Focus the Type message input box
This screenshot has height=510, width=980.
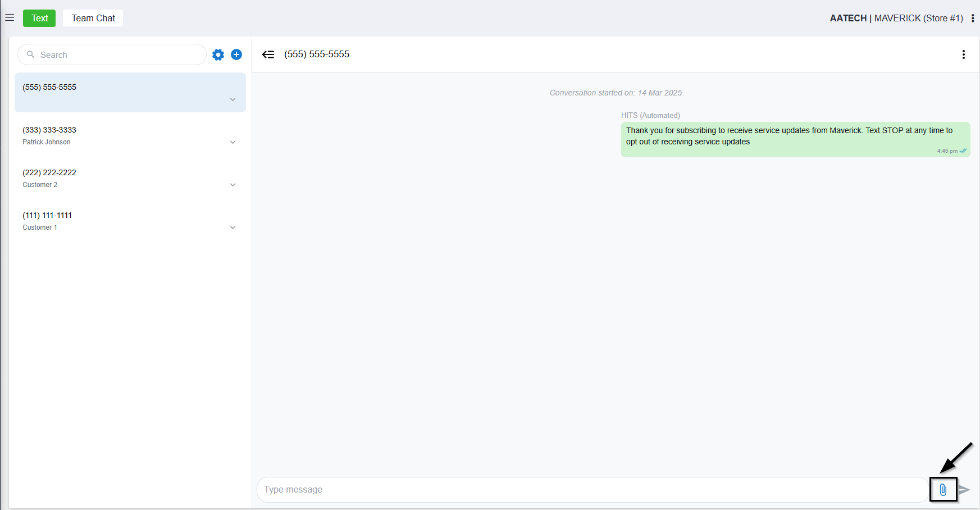590,490
